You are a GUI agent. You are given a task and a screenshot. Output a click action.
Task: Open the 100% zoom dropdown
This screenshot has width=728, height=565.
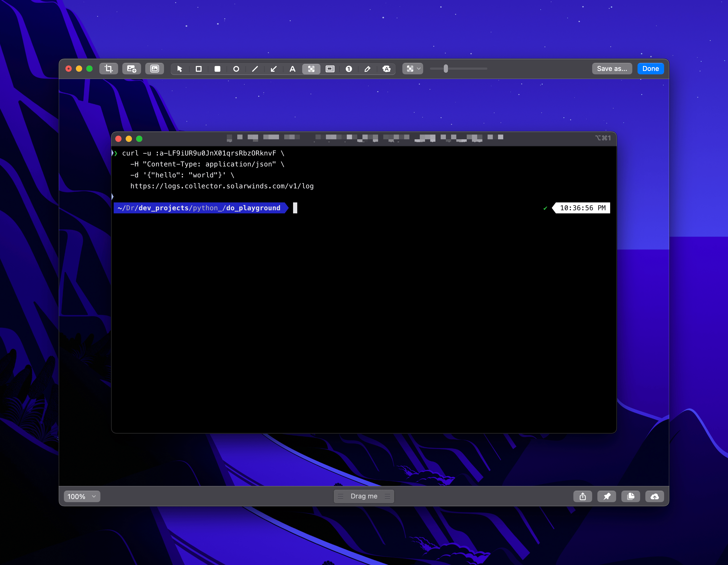(x=82, y=496)
